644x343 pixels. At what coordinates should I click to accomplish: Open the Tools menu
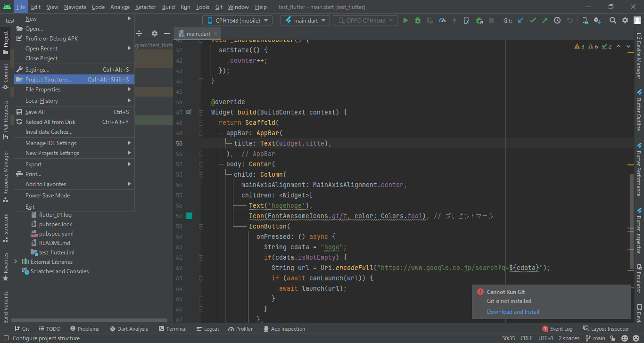pos(203,7)
